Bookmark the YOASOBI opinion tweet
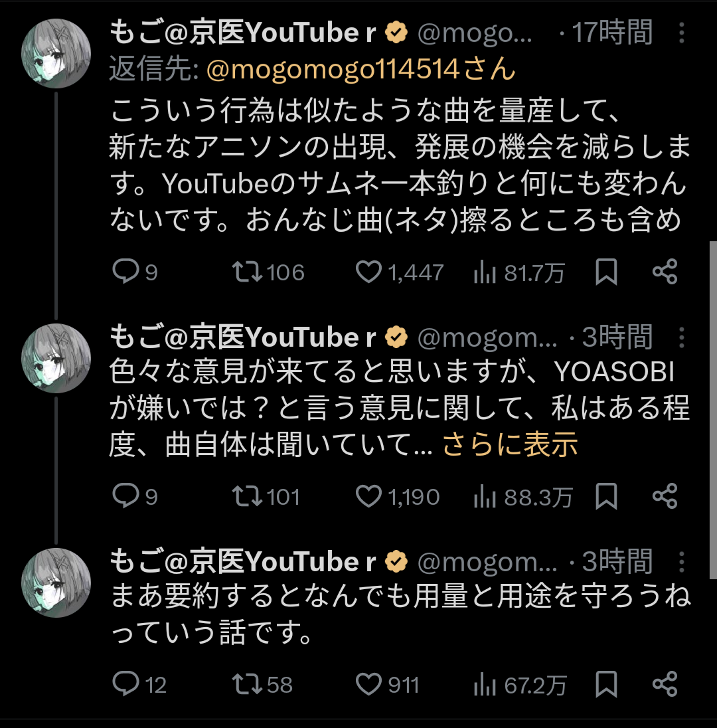 tap(606, 496)
